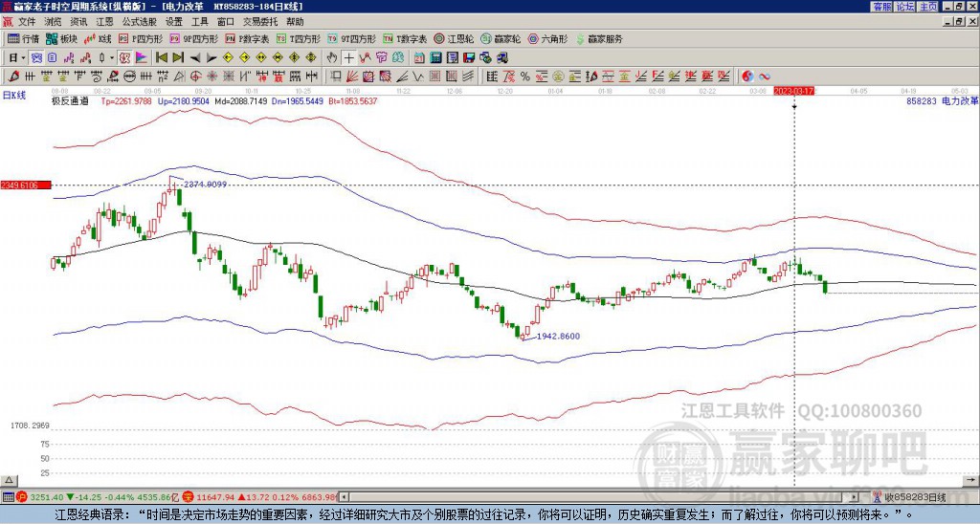Click the yin-yang taiji icon
The width and height of the screenshot is (980, 524).
[x=748, y=76]
